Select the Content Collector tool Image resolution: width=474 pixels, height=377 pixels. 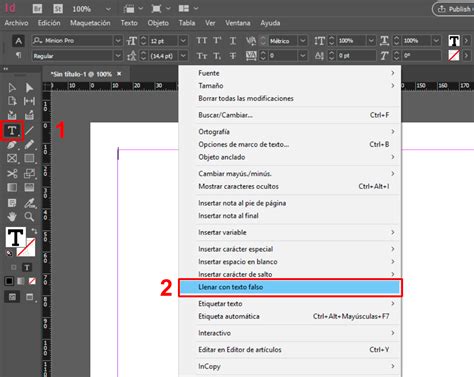pyautogui.click(x=12, y=115)
